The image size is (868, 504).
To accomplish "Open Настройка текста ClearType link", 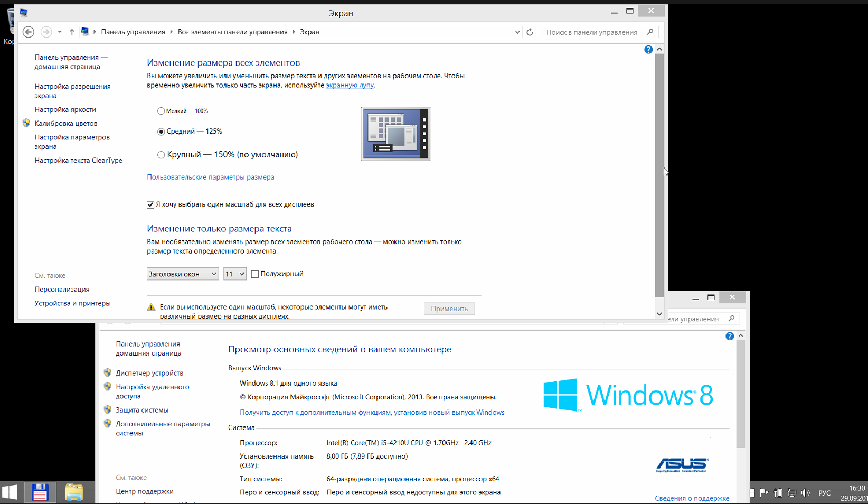I will (79, 160).
